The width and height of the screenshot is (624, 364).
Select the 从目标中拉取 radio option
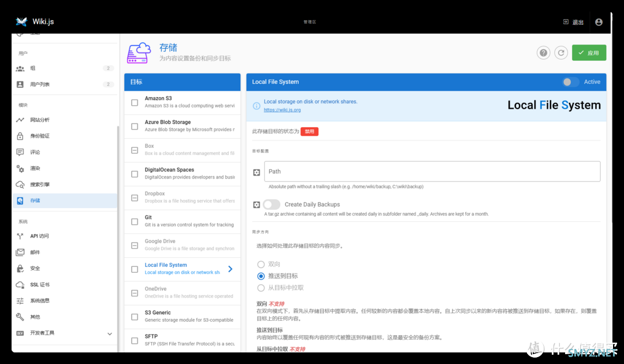261,288
